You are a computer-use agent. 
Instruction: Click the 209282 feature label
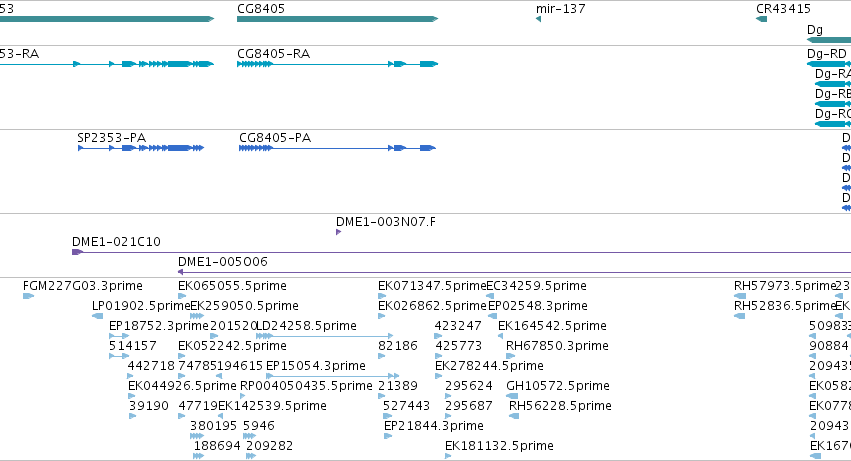click(x=270, y=446)
